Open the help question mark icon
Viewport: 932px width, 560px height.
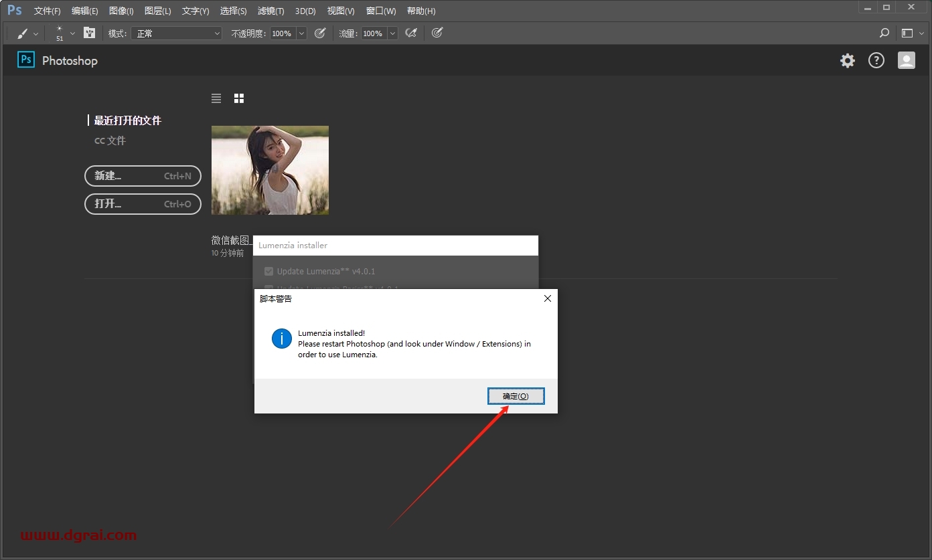click(x=876, y=61)
